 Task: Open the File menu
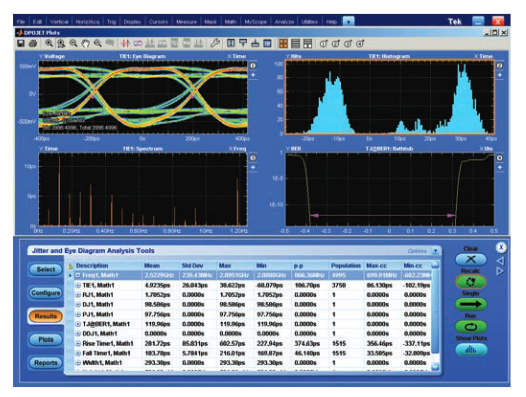pos(21,22)
